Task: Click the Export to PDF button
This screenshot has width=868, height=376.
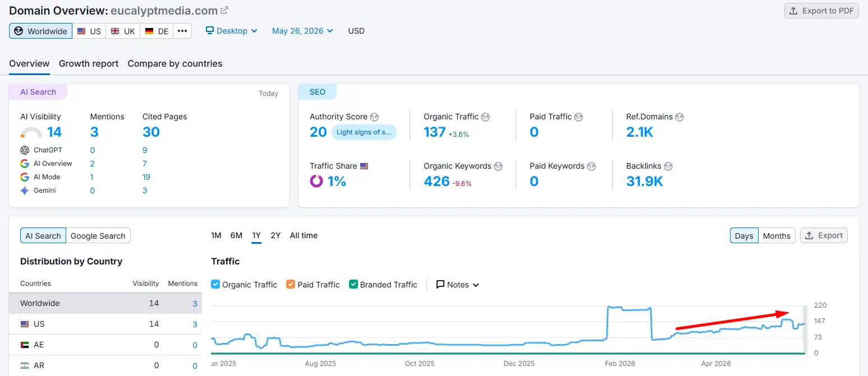Action: click(821, 11)
